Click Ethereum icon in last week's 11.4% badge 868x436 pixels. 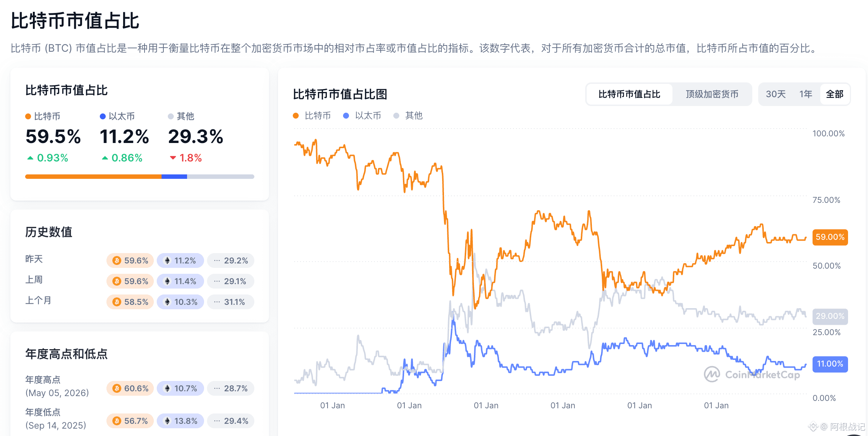(167, 281)
